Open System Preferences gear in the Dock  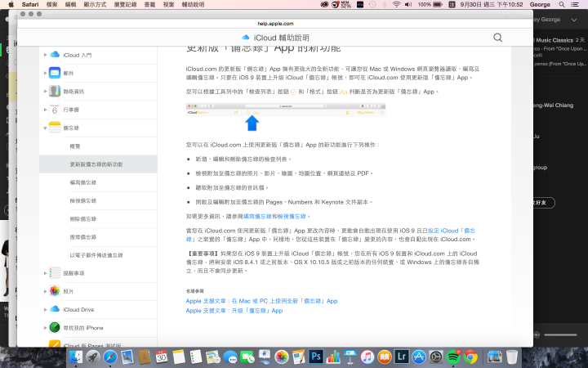[x=436, y=357]
